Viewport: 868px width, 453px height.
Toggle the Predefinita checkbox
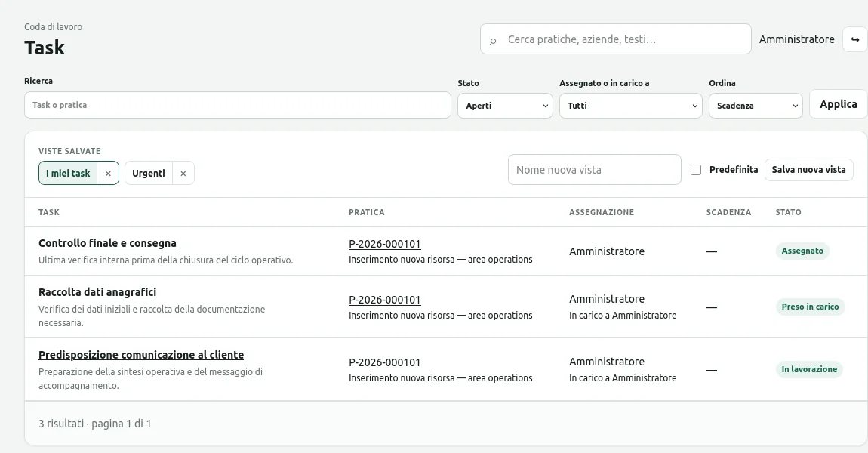[696, 170]
